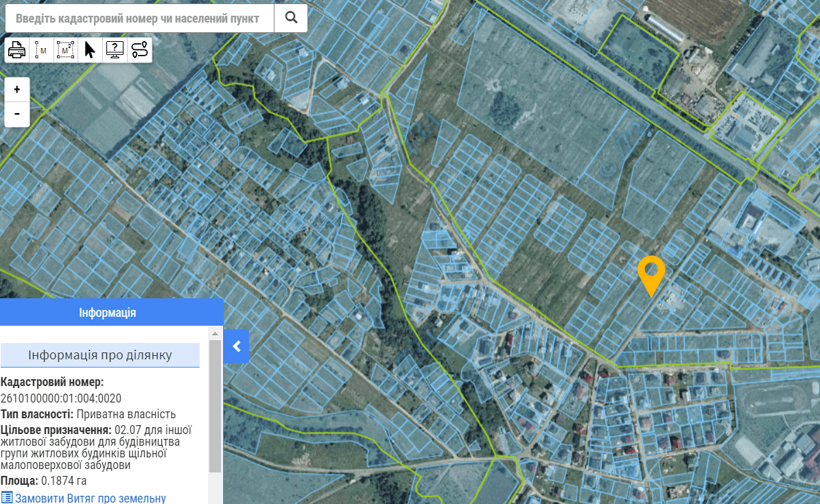820x504 pixels.
Task: Select the distance measurement tool
Action: (42, 50)
